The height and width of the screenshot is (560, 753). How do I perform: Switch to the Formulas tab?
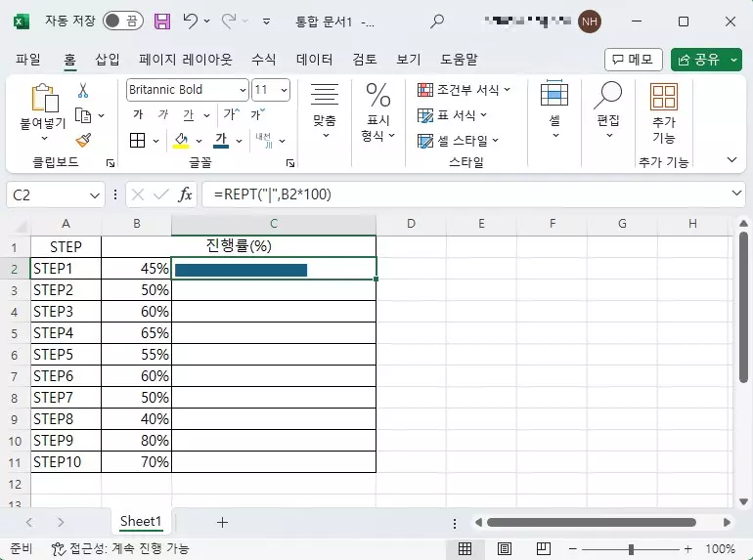coord(264,60)
